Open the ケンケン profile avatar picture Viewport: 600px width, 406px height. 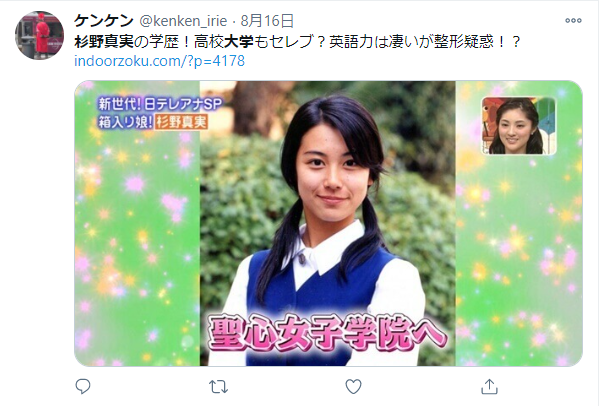pyautogui.click(x=39, y=35)
